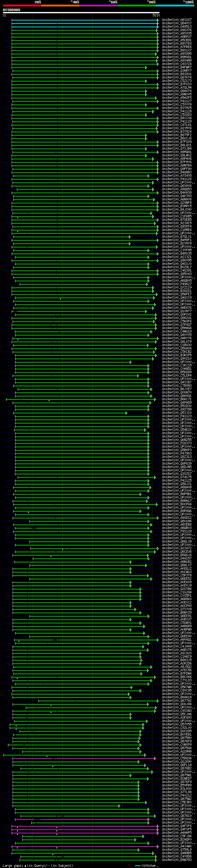Select the UniRef100_Q7S709 label
This screenshot has height=868, width=197.
pyautogui.click(x=177, y=609)
